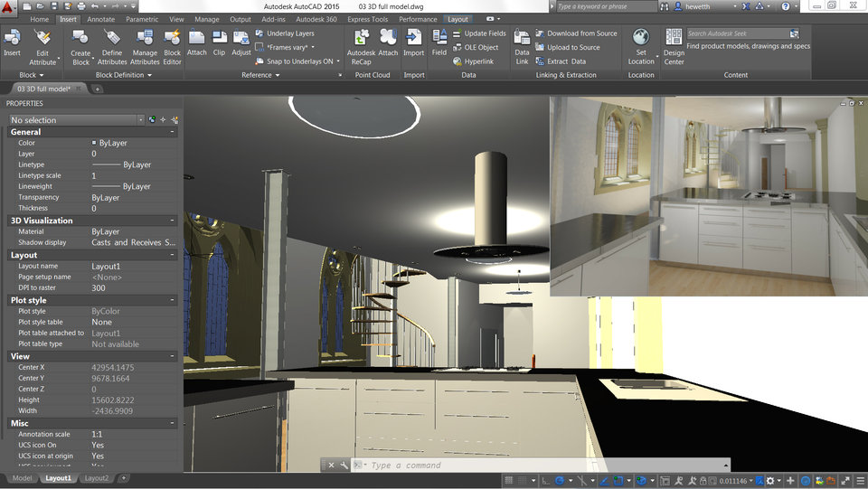Switch to the Layout2 tab

tap(96, 478)
